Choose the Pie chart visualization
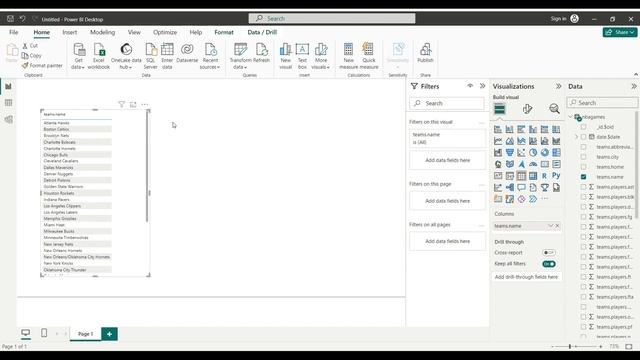 533,153
